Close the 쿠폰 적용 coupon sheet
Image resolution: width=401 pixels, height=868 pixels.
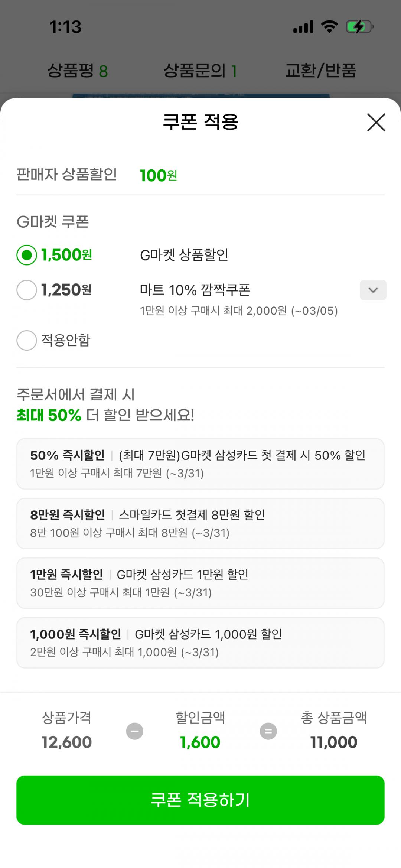[x=376, y=122]
